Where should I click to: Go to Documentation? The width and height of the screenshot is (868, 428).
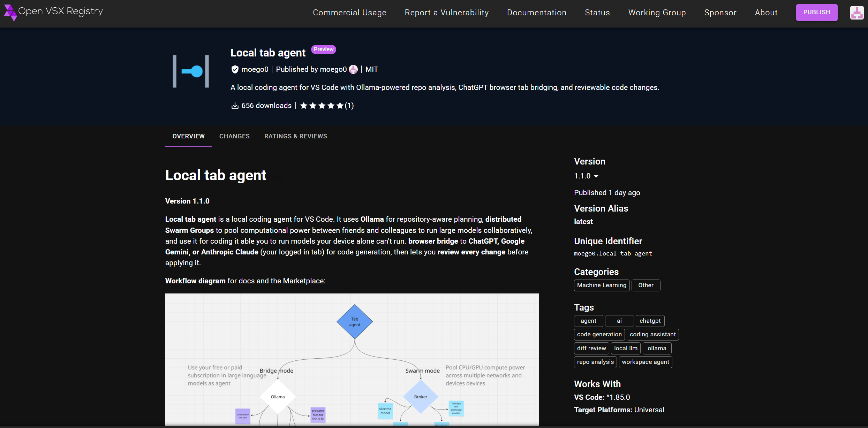coord(537,13)
